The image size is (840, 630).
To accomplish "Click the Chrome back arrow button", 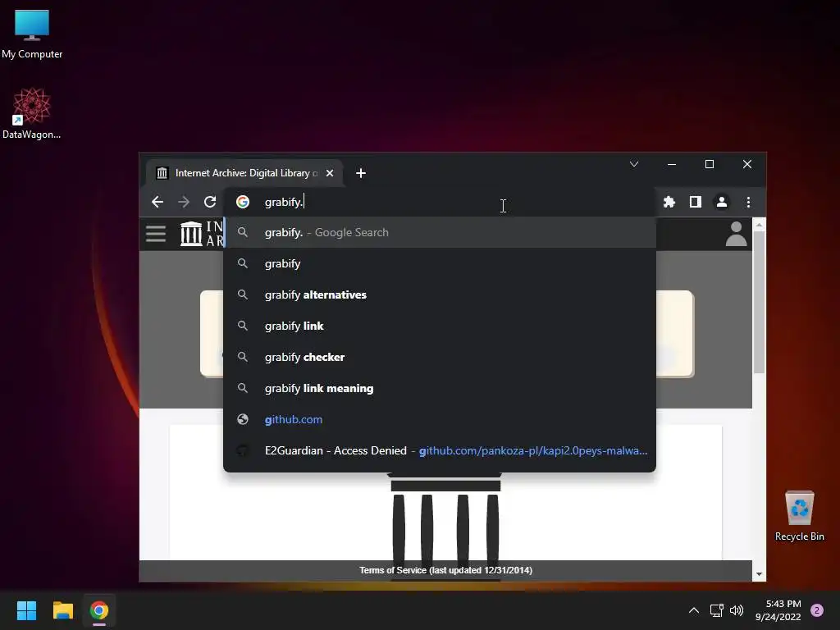I will coord(157,202).
